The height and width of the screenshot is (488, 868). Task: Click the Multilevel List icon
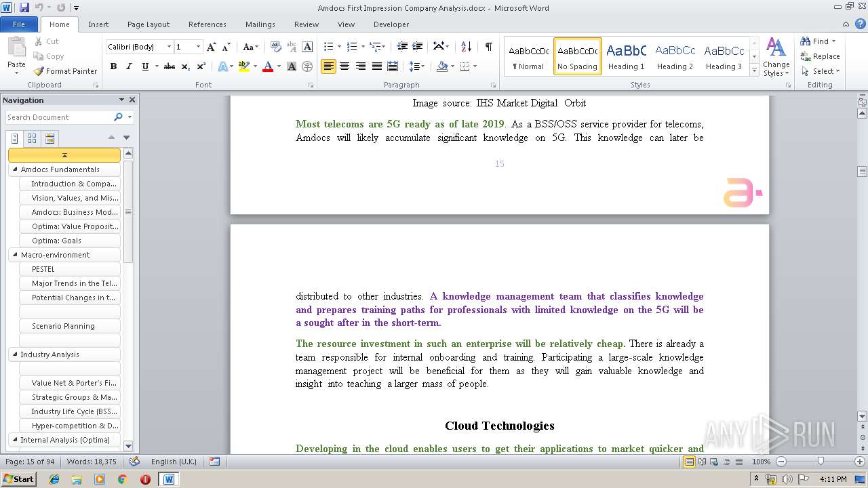coord(376,47)
